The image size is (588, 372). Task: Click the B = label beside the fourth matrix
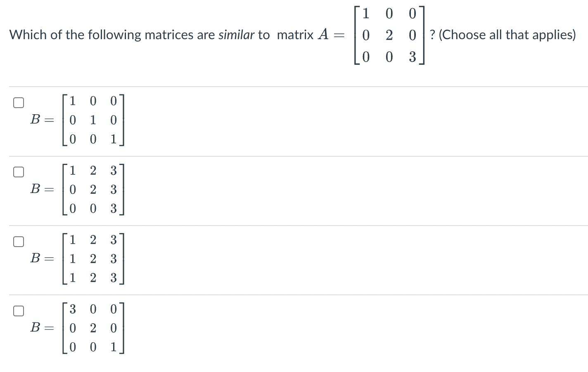pos(40,328)
